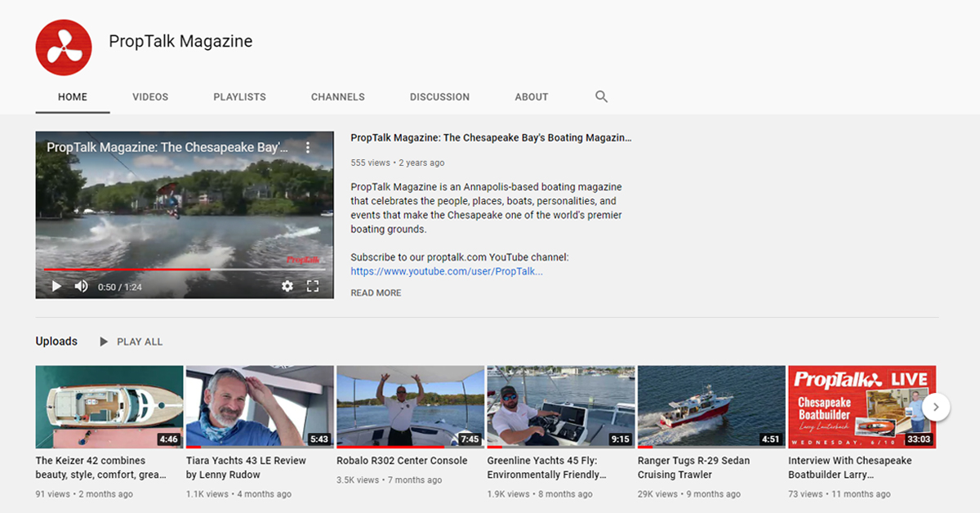Select the ABOUT tab
The height and width of the screenshot is (513, 980).
[x=531, y=96]
